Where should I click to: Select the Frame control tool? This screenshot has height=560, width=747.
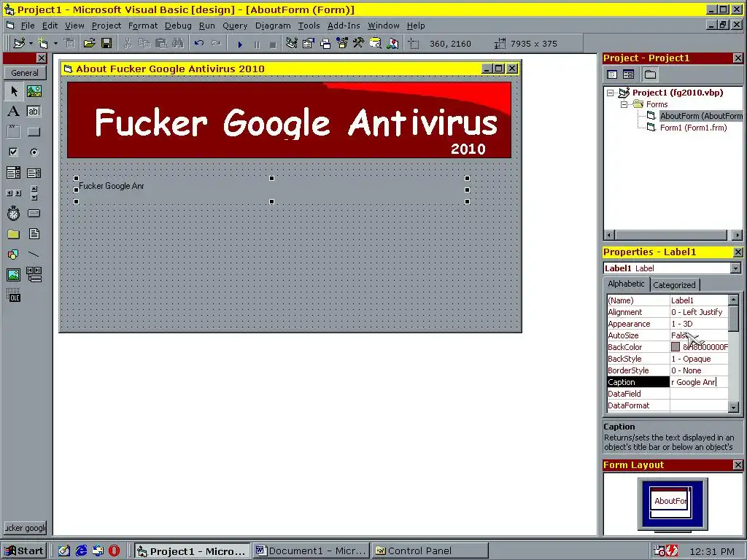tap(14, 132)
